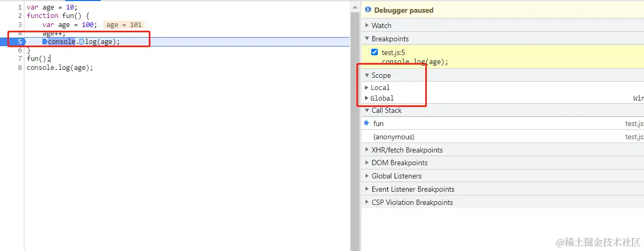Click the blue current-frame arrow beside fun
644x251 pixels.
point(367,123)
